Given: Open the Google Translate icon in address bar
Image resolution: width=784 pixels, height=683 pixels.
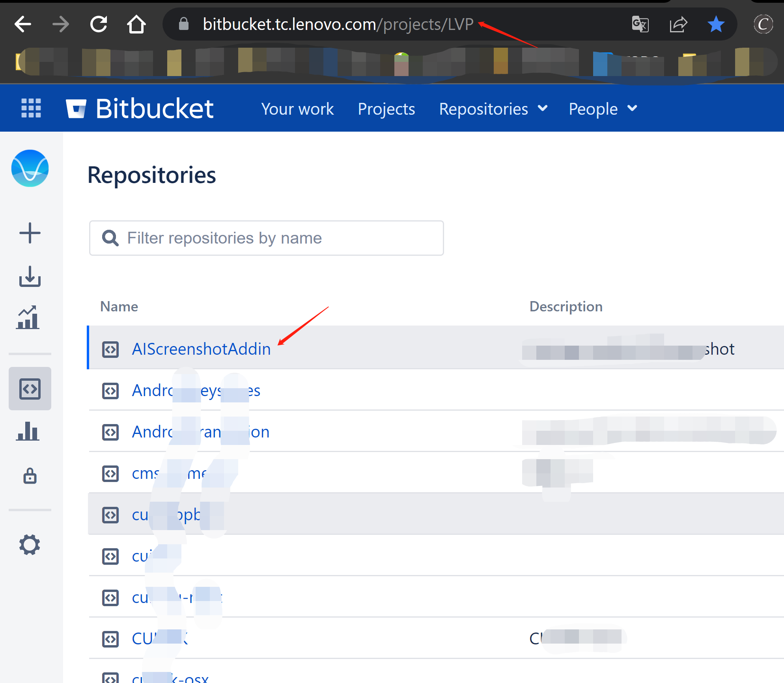Looking at the screenshot, I should 640,24.
